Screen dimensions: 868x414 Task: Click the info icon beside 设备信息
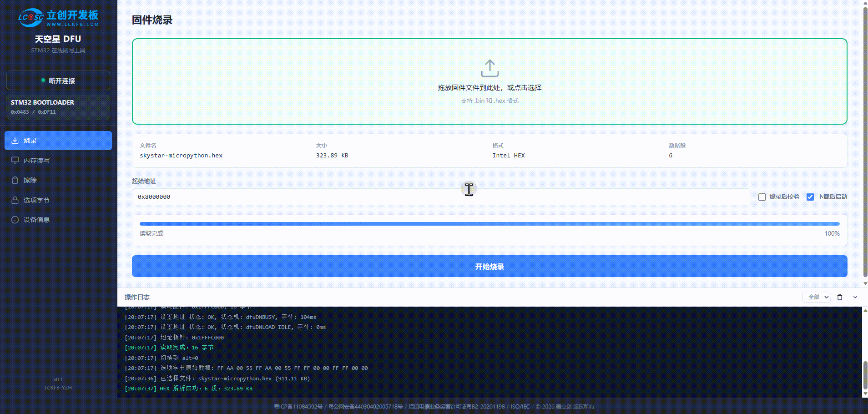pos(15,220)
